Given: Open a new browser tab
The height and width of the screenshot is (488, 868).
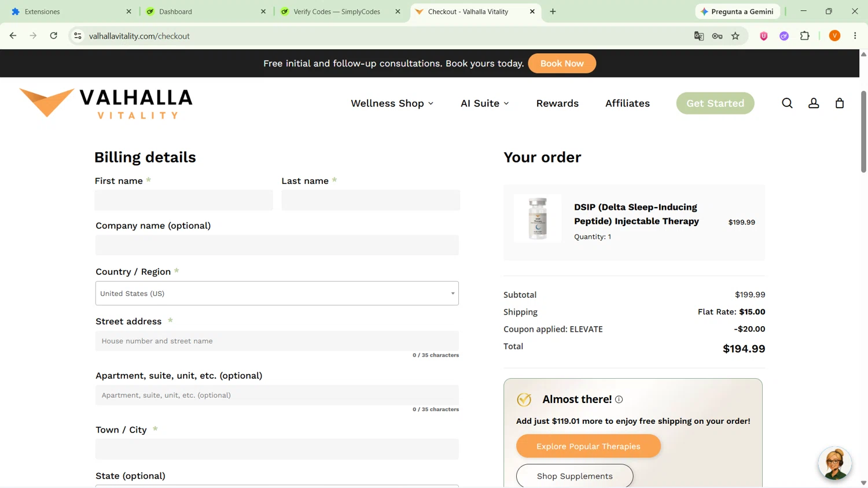Looking at the screenshot, I should (x=553, y=12).
